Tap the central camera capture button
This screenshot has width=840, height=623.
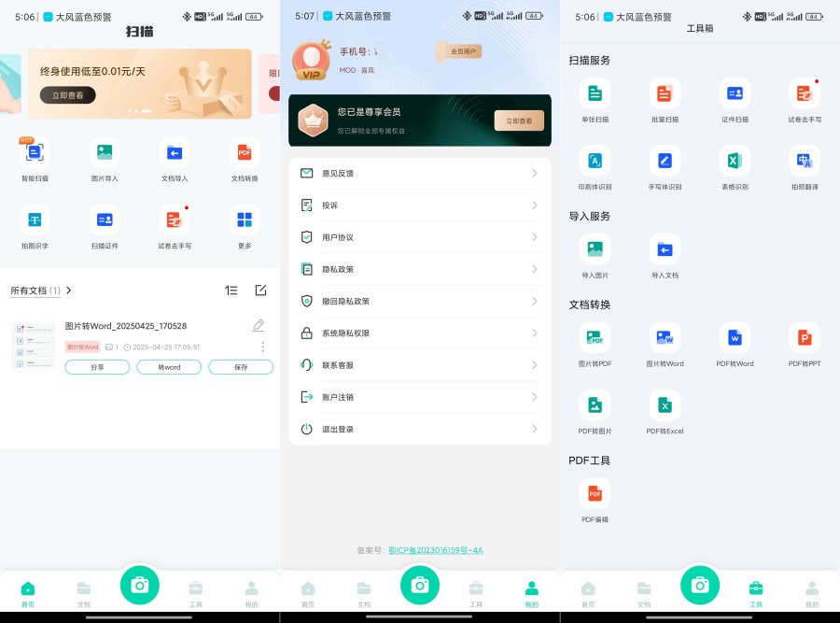pos(420,585)
